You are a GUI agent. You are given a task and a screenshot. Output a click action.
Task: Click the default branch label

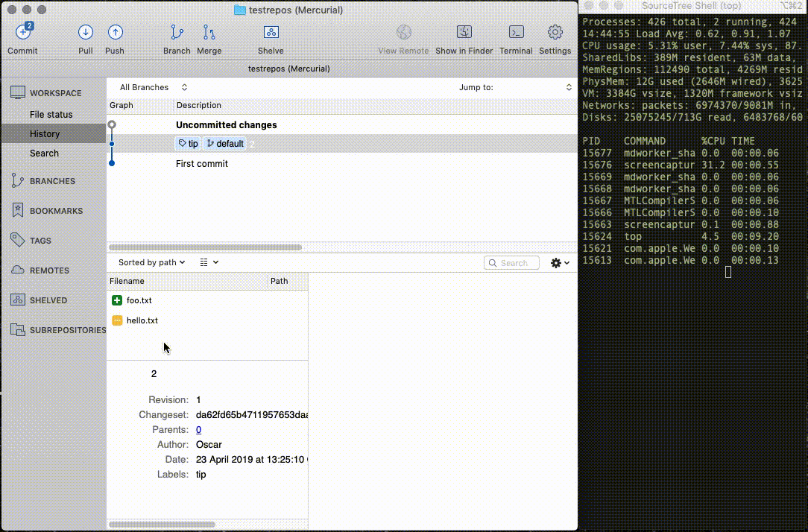coord(224,144)
